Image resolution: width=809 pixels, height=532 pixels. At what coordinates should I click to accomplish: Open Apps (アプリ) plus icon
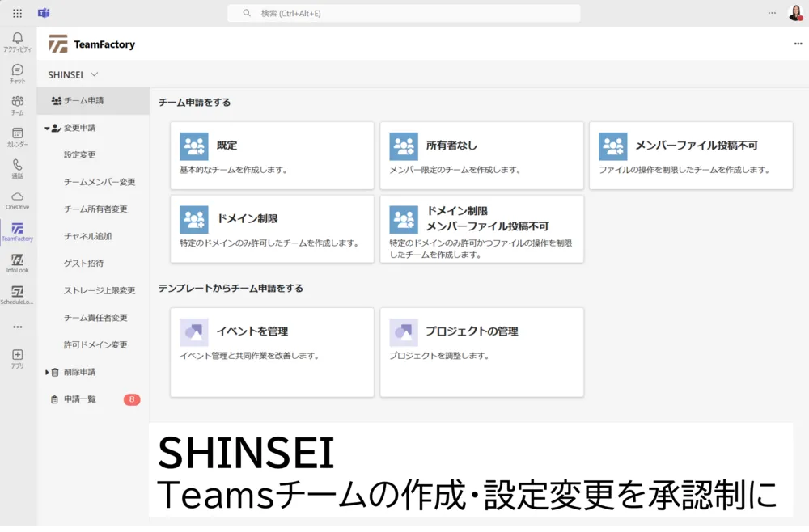pyautogui.click(x=18, y=358)
